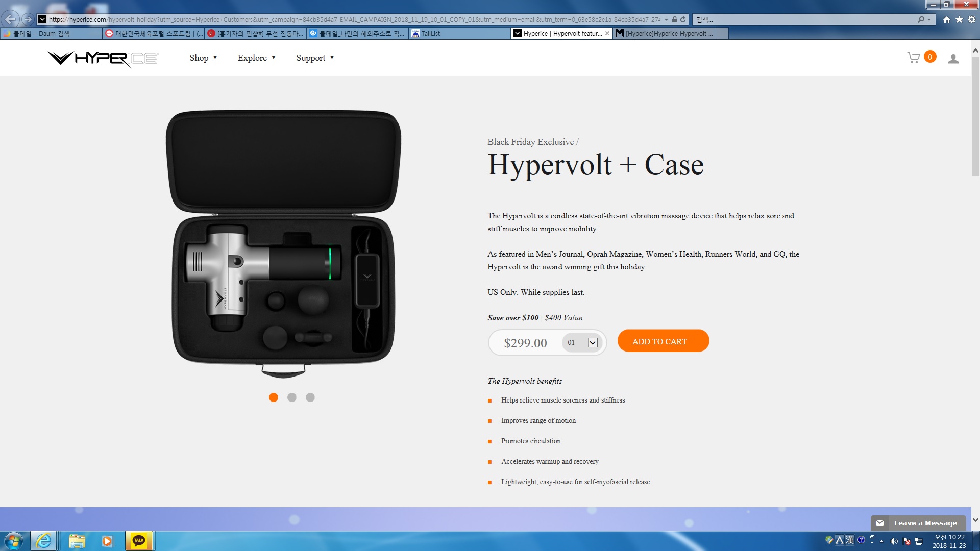The width and height of the screenshot is (980, 551).
Task: Open the browser Home icon
Action: [947, 19]
